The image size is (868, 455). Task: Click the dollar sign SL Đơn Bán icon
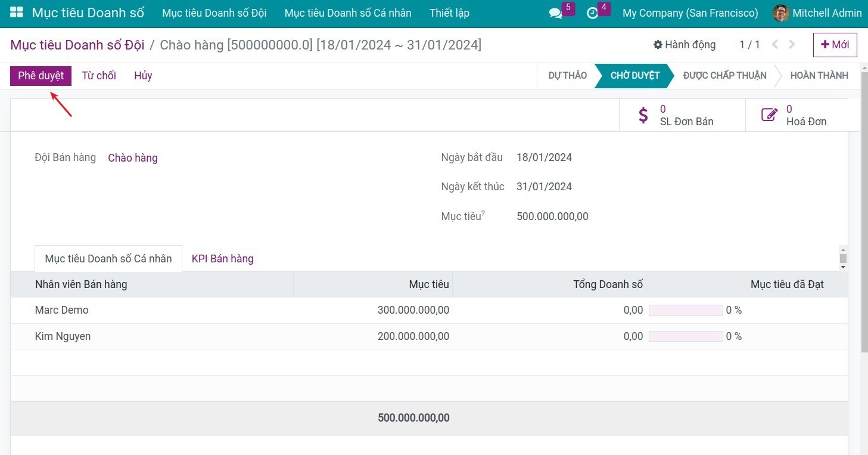tap(643, 115)
